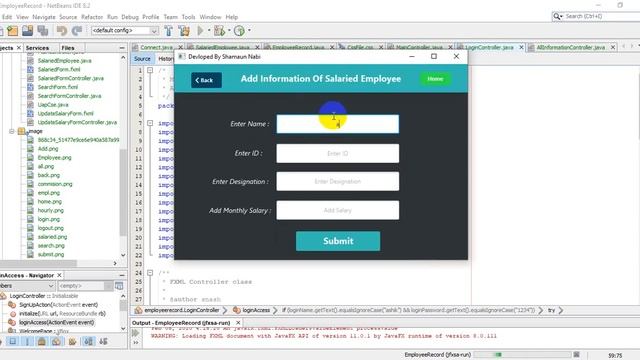Click the Navigator filter window icon
Screen dimensions: 640x360
tap(119, 286)
